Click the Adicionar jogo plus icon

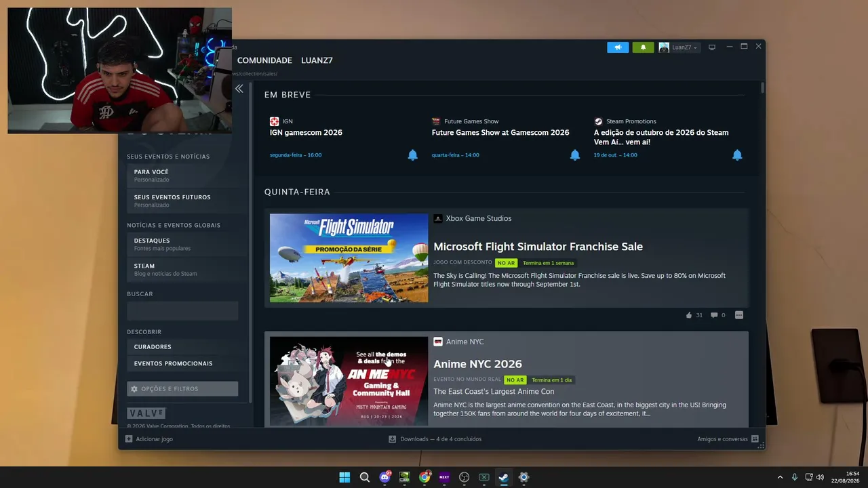point(129,439)
